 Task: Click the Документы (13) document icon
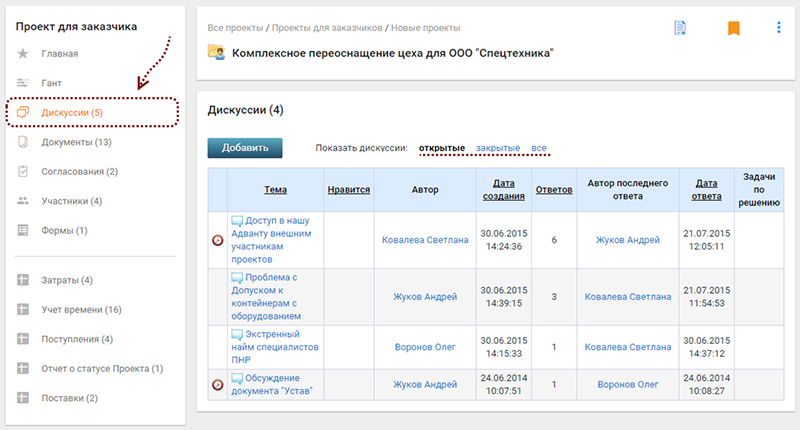click(x=23, y=142)
